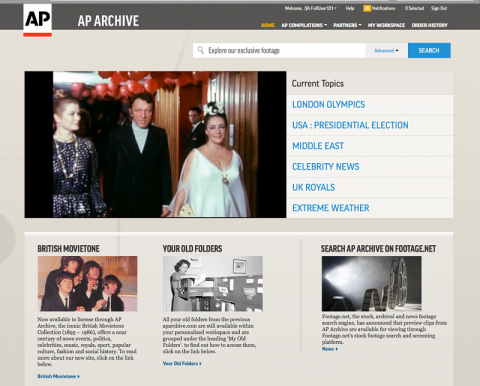Open the Welcome user dropdown
480x386 pixels.
(x=311, y=8)
